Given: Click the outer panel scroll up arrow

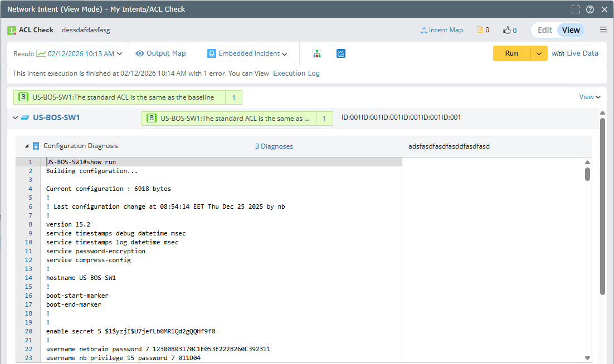Looking at the screenshot, I should [602, 112].
